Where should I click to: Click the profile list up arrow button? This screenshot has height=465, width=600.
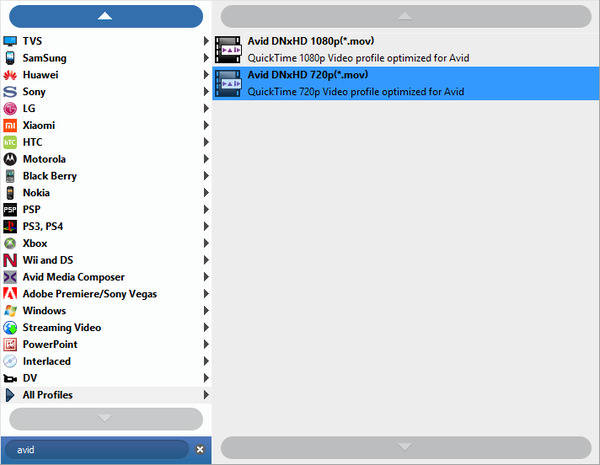[406, 16]
